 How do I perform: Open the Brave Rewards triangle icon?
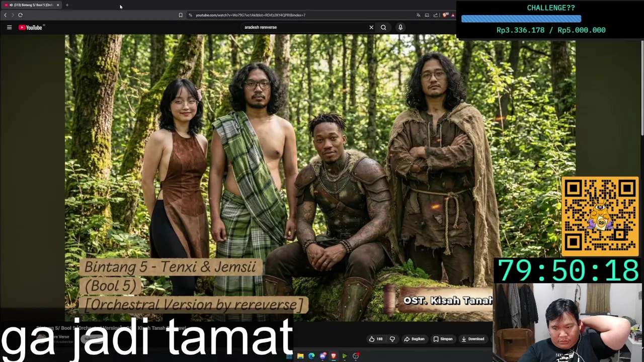(x=453, y=15)
